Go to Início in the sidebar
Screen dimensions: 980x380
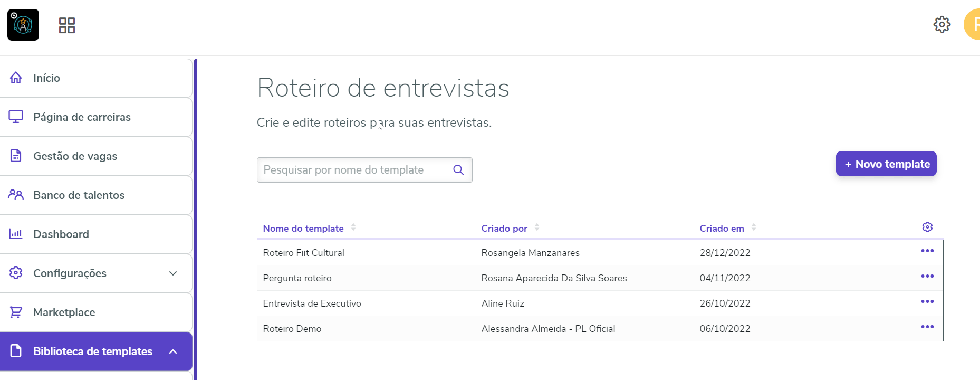pyautogui.click(x=96, y=78)
